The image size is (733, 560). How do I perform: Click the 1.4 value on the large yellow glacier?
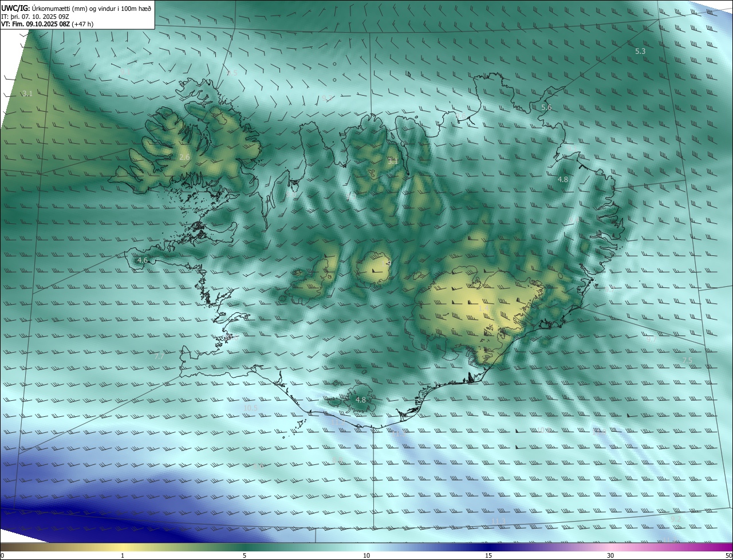(x=483, y=309)
